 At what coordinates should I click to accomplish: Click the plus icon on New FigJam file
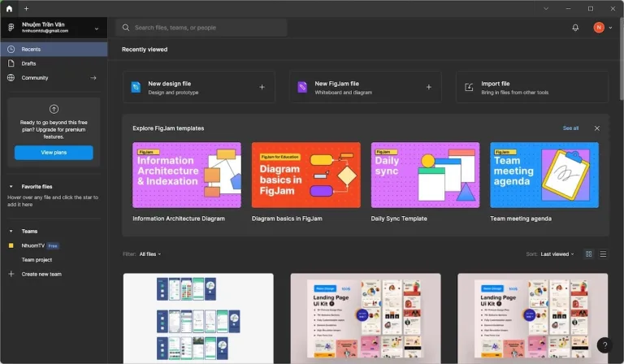click(x=428, y=87)
